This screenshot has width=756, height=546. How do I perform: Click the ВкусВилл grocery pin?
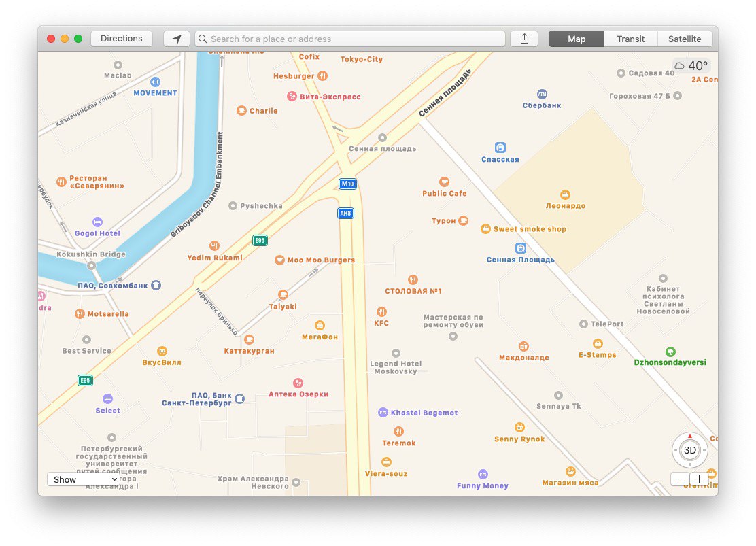point(162,351)
